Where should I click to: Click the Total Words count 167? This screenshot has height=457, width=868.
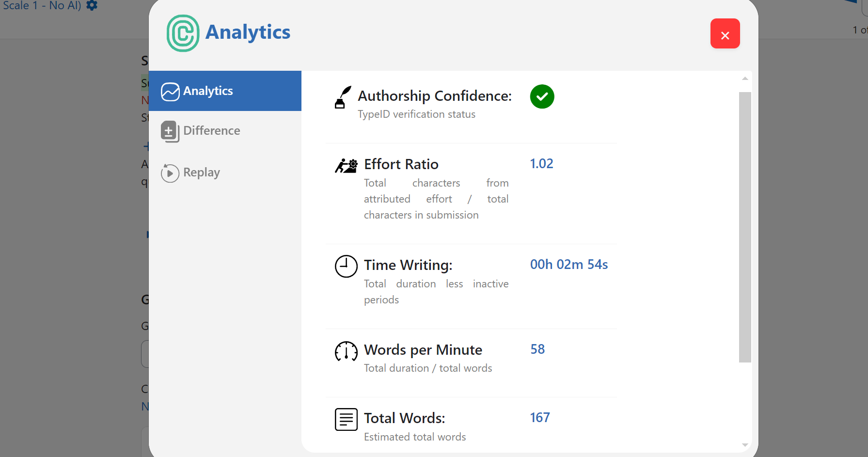point(539,417)
